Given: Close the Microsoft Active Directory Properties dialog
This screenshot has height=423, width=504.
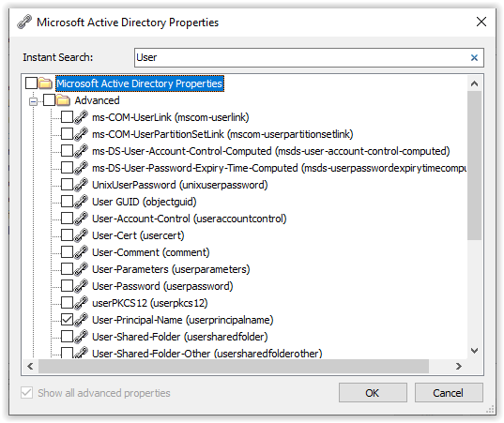Looking at the screenshot, I should click(481, 22).
